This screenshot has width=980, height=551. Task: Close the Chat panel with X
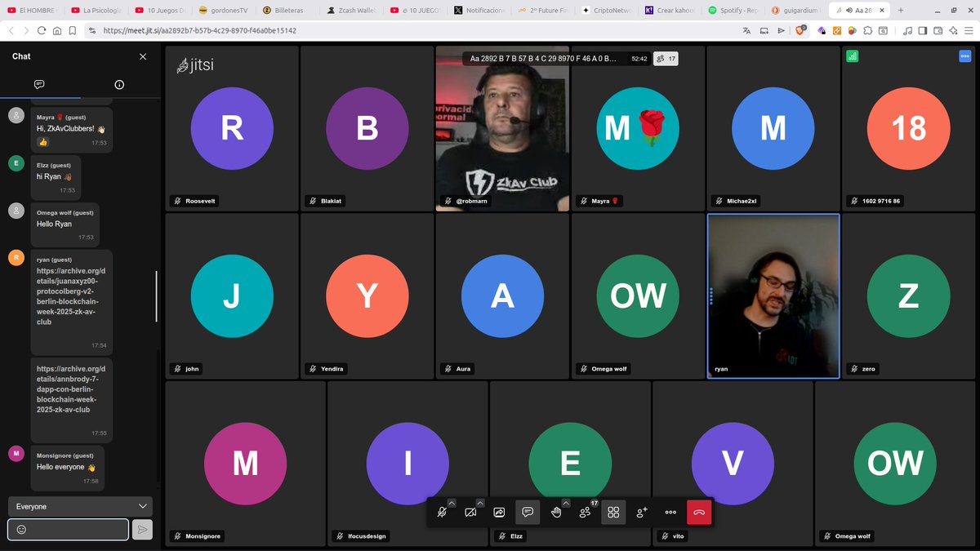[x=143, y=56]
